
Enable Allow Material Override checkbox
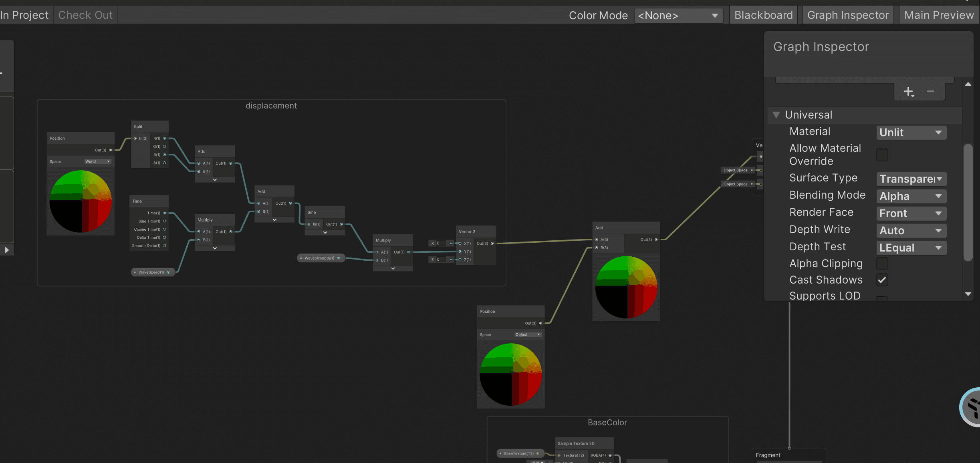(x=882, y=155)
